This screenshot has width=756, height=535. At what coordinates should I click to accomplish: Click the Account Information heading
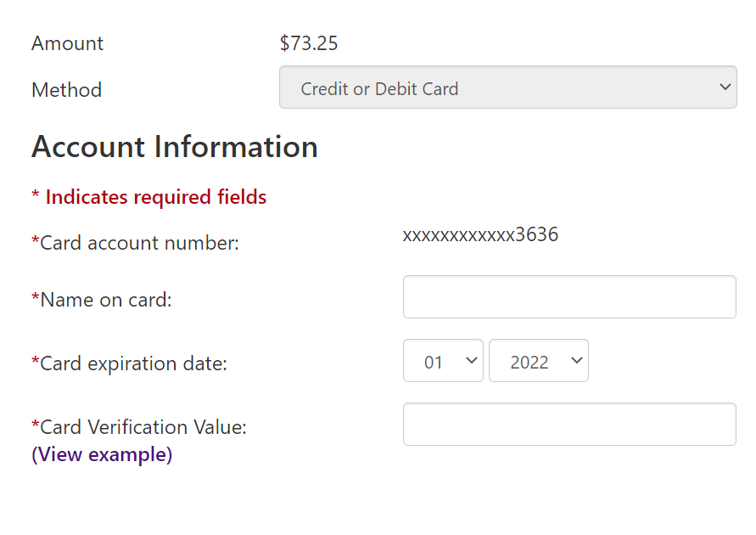tap(175, 147)
